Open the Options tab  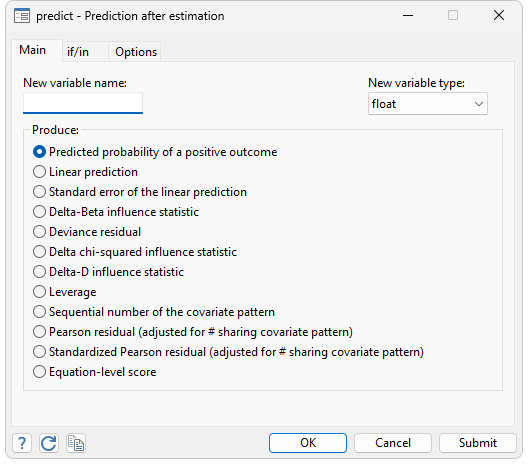tap(136, 52)
